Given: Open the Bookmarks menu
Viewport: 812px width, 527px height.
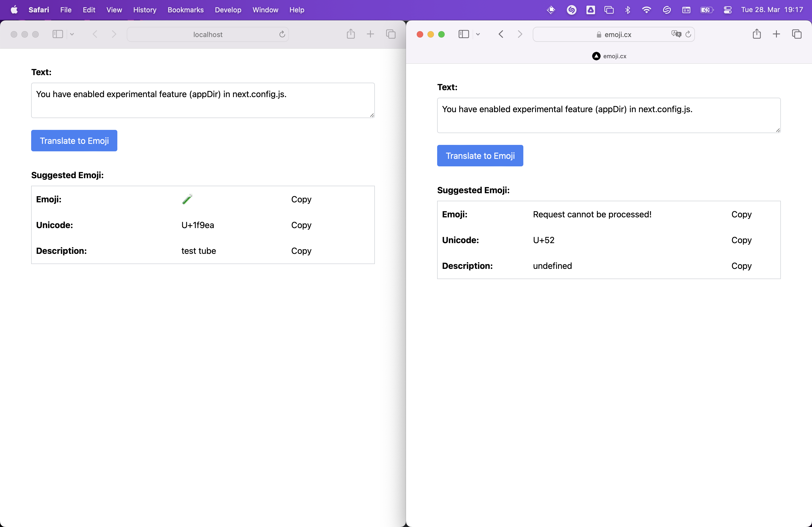Looking at the screenshot, I should click(x=185, y=10).
